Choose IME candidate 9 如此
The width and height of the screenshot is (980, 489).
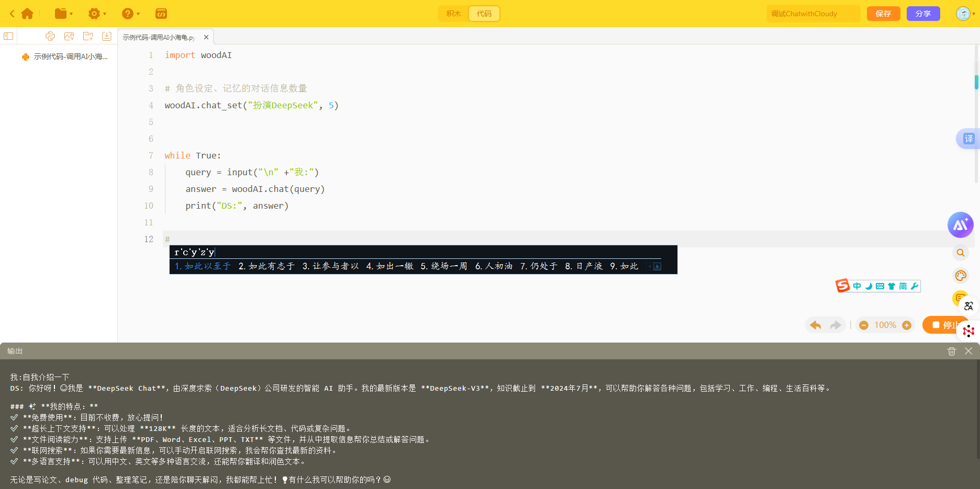click(x=624, y=266)
